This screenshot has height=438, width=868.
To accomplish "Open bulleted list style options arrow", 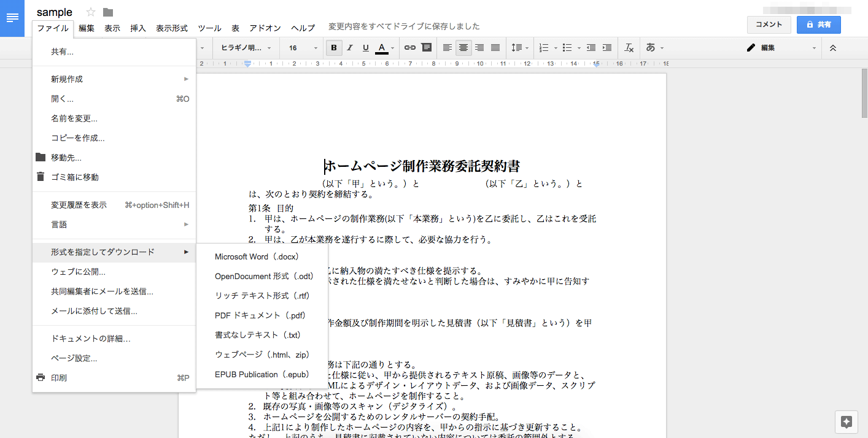I will 578,48.
